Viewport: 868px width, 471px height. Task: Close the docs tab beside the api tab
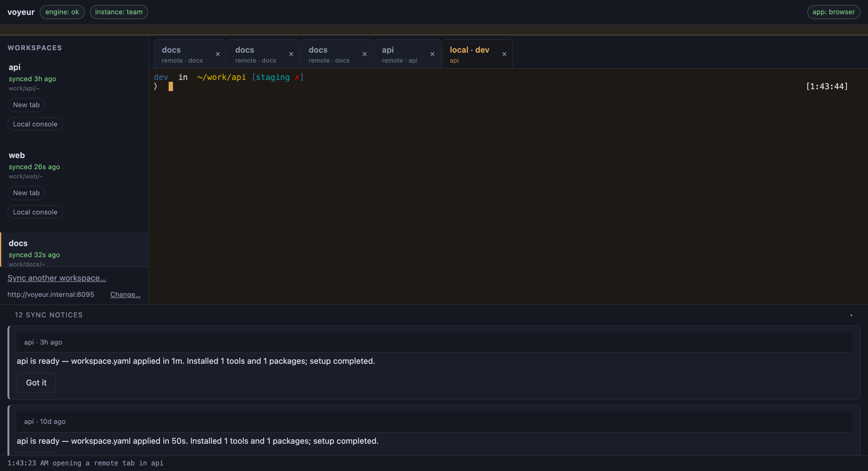click(x=364, y=54)
